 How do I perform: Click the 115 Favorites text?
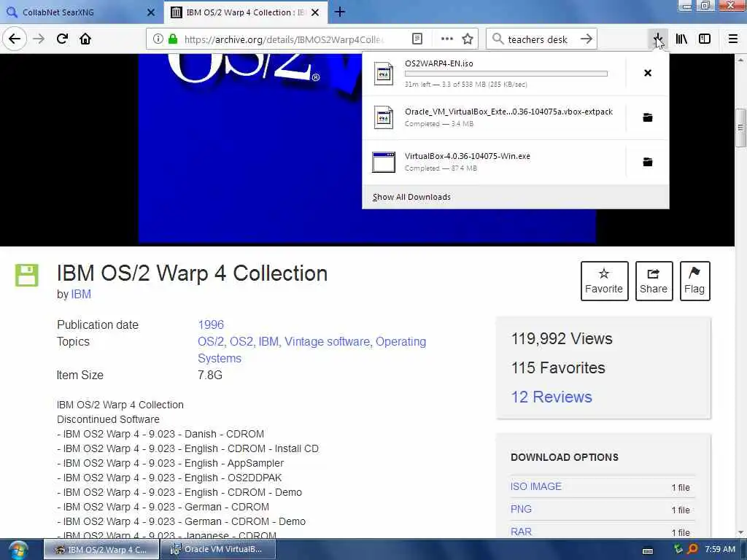[558, 367]
